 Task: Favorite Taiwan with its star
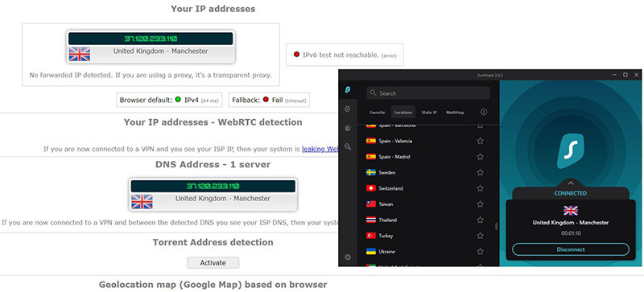click(x=480, y=204)
